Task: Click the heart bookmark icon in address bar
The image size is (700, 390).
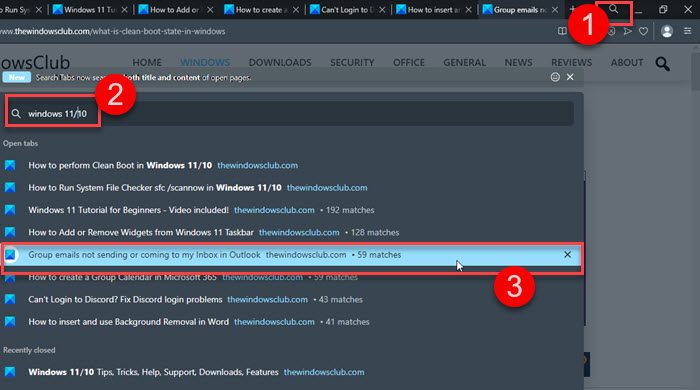Action: [x=643, y=31]
